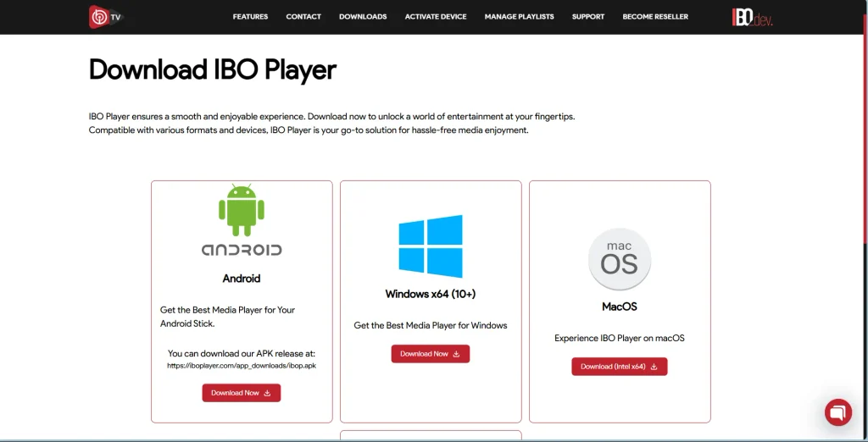This screenshot has height=442, width=868.
Task: Open the red chat bubble widget
Action: (x=838, y=412)
